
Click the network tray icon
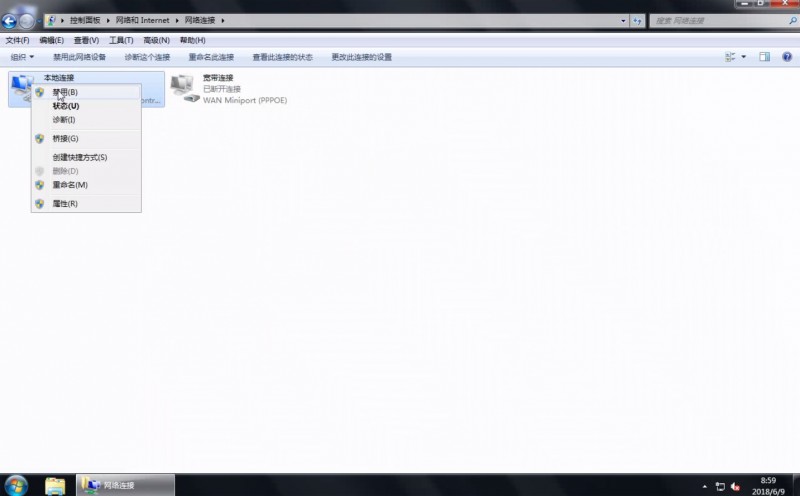(x=720, y=486)
